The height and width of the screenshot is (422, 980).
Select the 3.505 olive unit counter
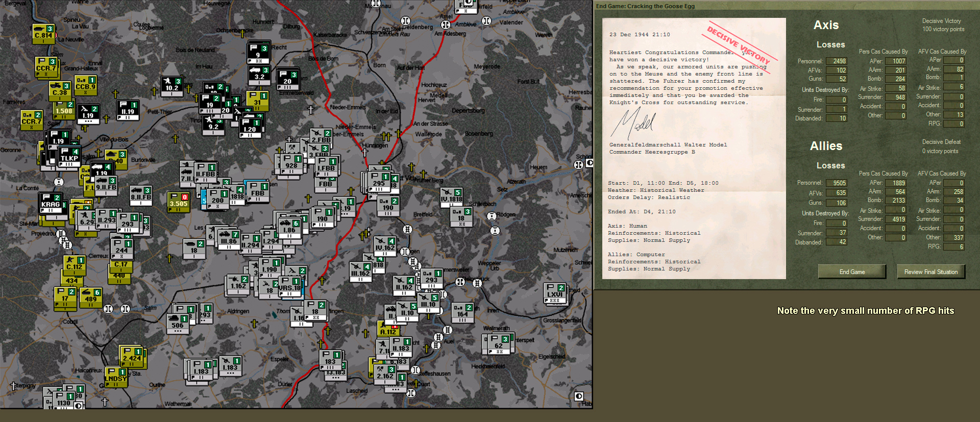179,202
